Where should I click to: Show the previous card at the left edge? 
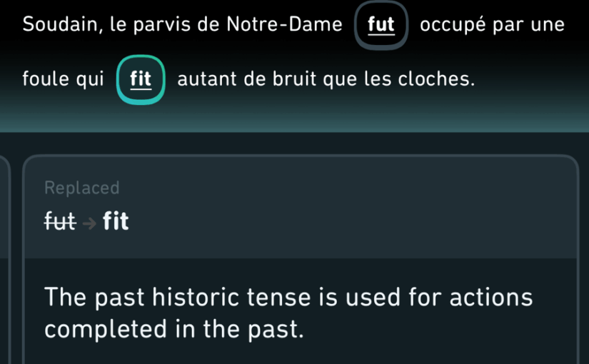click(4, 259)
